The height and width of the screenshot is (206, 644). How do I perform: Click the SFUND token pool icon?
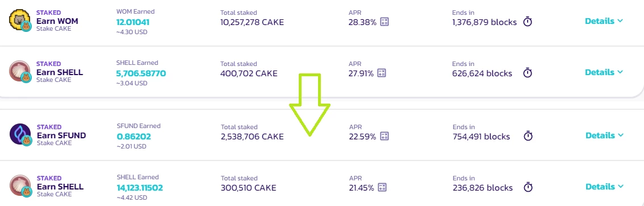point(20,135)
